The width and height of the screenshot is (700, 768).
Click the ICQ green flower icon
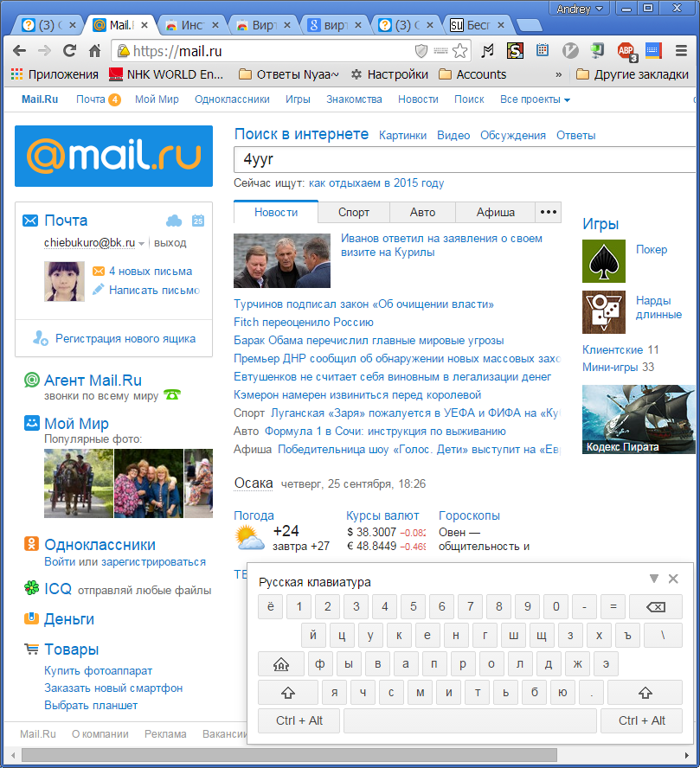[32, 588]
